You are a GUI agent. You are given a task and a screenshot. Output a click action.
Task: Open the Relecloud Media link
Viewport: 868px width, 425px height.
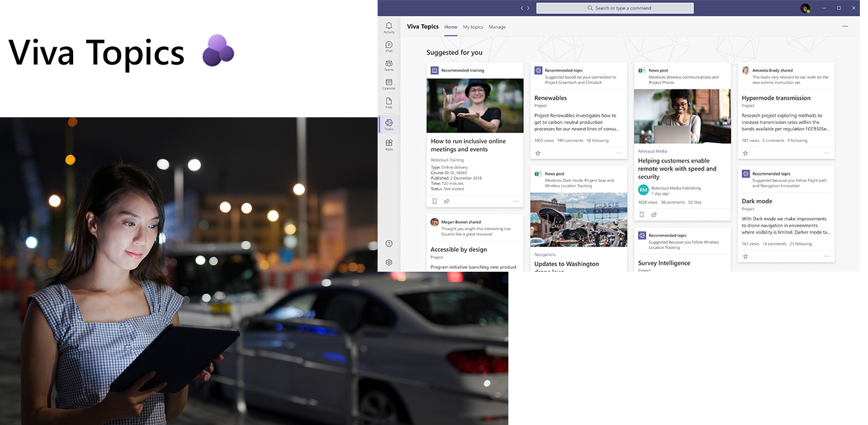652,151
